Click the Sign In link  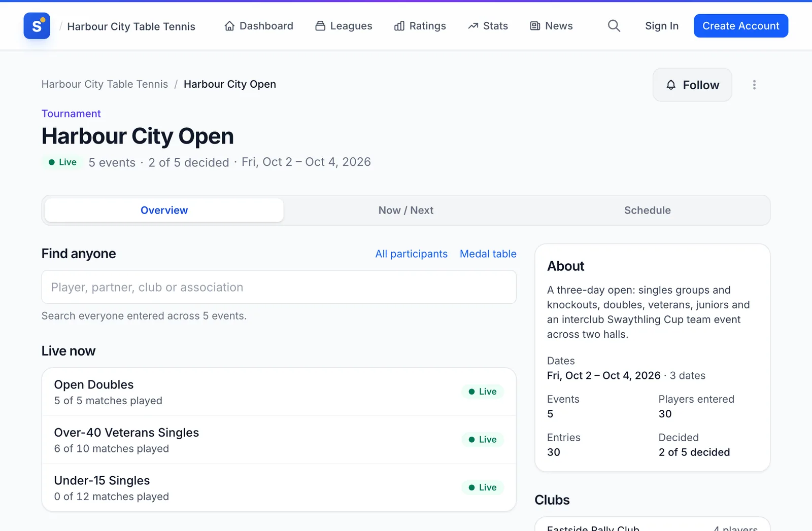(x=662, y=26)
